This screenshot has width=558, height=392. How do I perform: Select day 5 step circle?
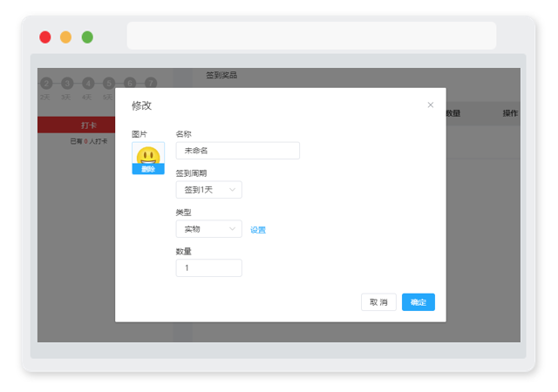[x=109, y=84]
